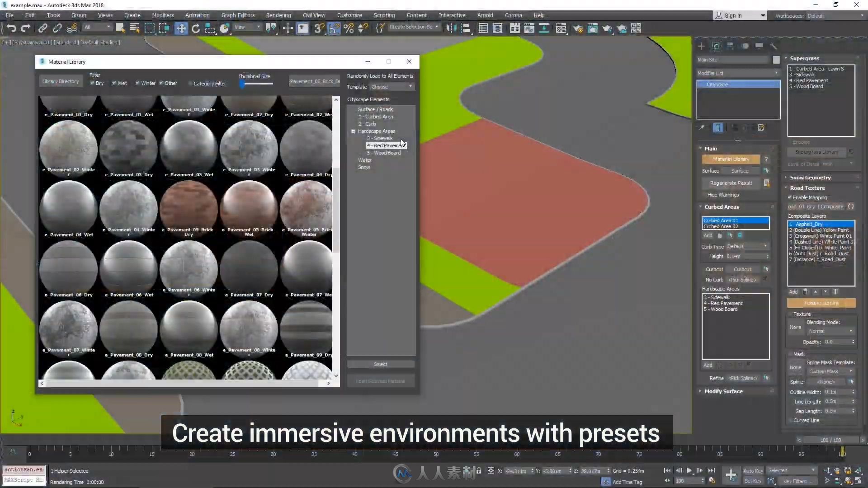Click the Align tool icon
868x488 pixels.
coord(465,28)
